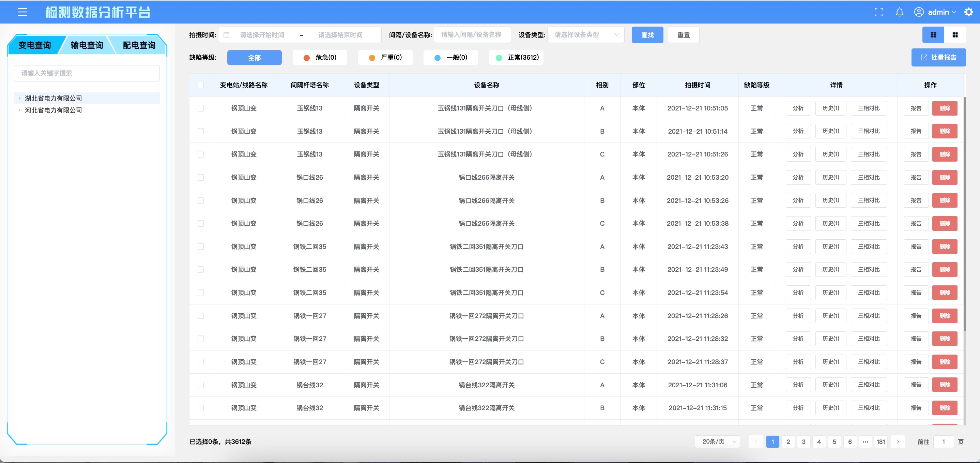Click 检测数据分析平台 title
This screenshot has width=980, height=463.
pyautogui.click(x=98, y=12)
